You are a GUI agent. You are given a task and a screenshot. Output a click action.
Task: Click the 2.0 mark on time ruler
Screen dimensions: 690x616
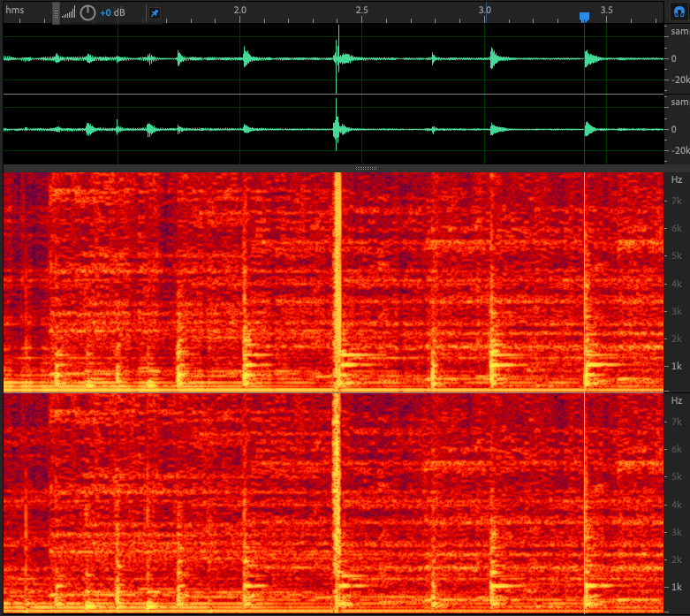click(239, 9)
